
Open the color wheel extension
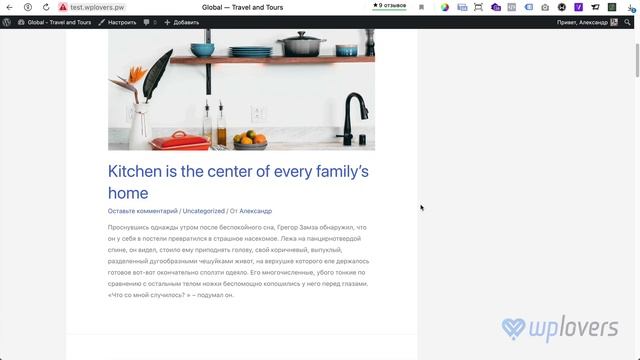pyautogui.click(x=445, y=7)
